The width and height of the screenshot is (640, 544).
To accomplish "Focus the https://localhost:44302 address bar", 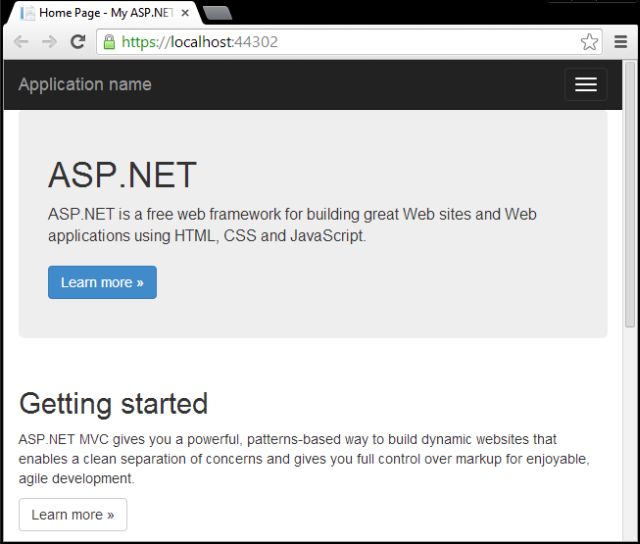I will [x=349, y=42].
